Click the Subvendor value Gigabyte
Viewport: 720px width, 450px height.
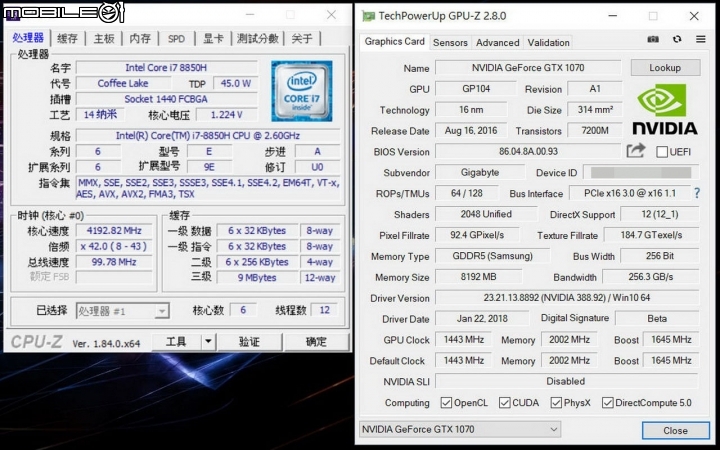(480, 172)
